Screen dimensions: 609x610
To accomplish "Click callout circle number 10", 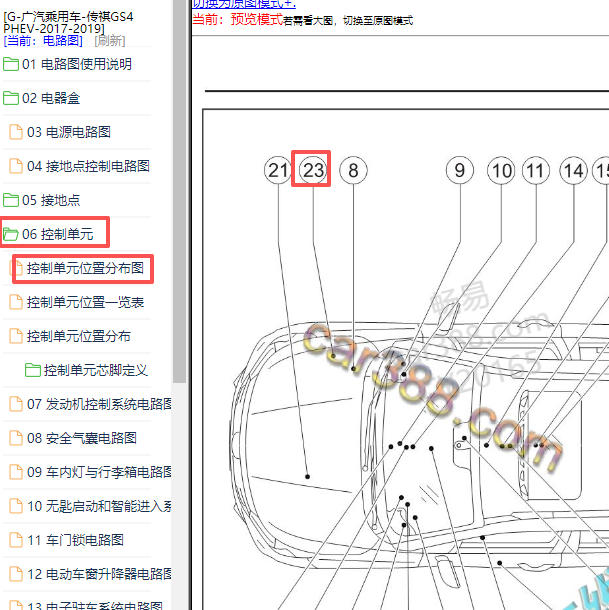I will pyautogui.click(x=501, y=170).
